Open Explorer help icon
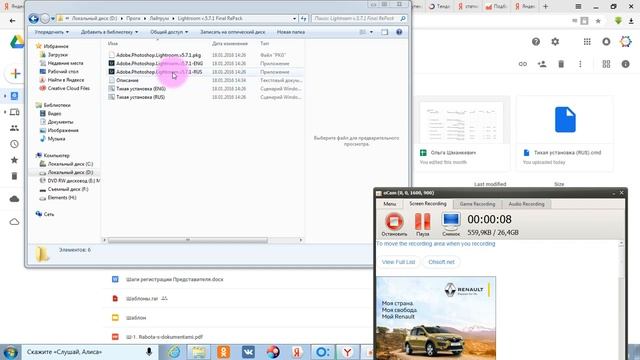The width and height of the screenshot is (640, 360). (399, 32)
